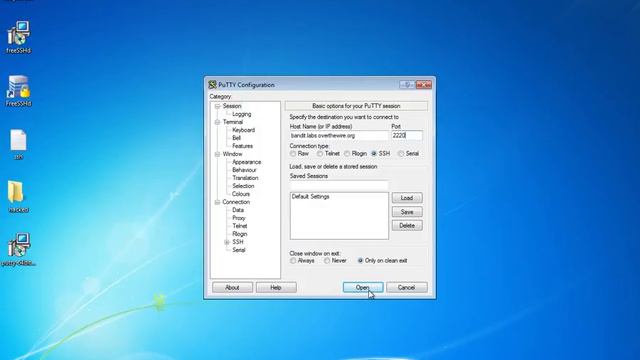
Task: Select the putty installer desktop icon
Action: [x=18, y=249]
